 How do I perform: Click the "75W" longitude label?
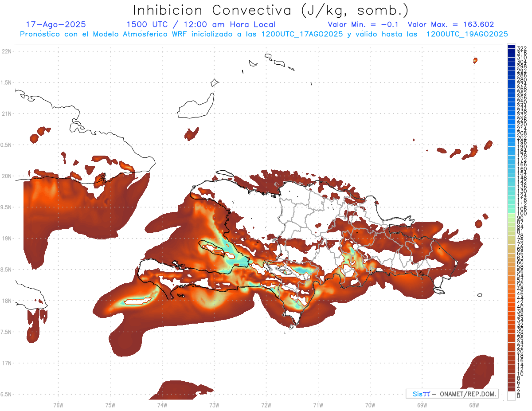110,405
